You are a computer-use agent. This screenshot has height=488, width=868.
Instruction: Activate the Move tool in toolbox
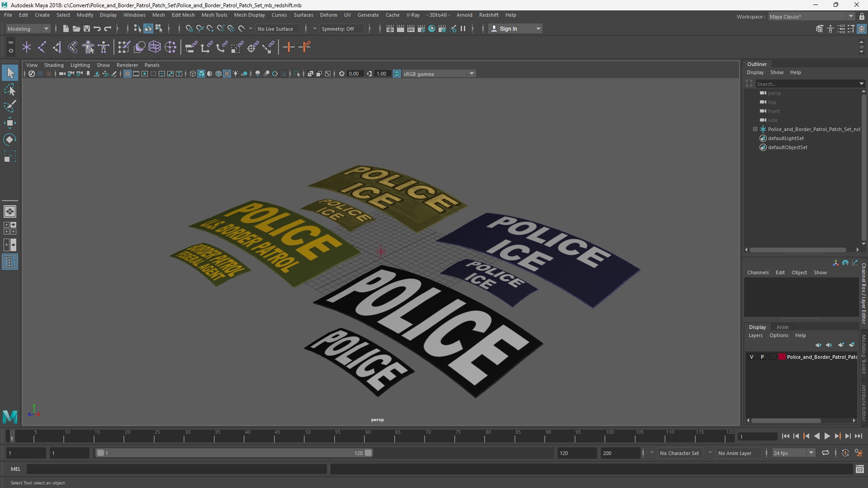(10, 123)
